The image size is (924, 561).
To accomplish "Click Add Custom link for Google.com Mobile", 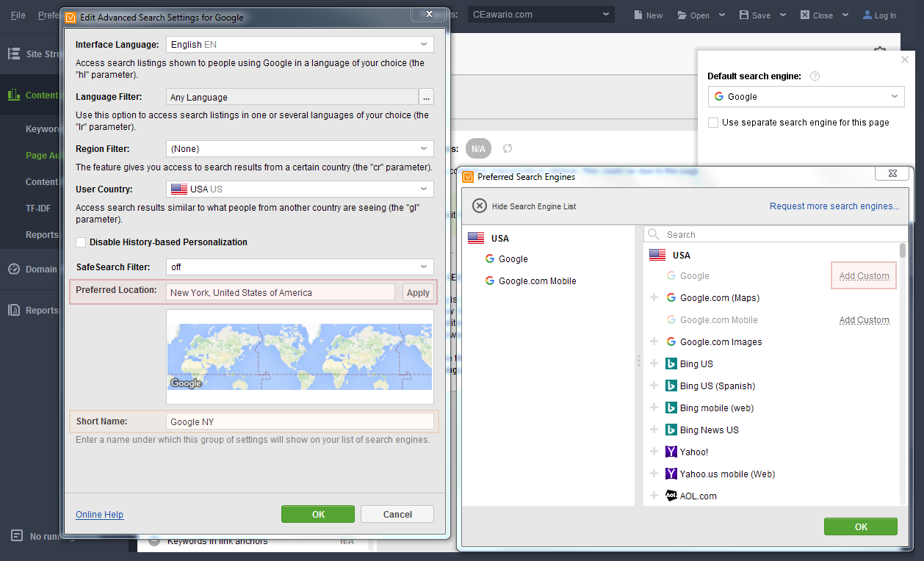I will 864,320.
